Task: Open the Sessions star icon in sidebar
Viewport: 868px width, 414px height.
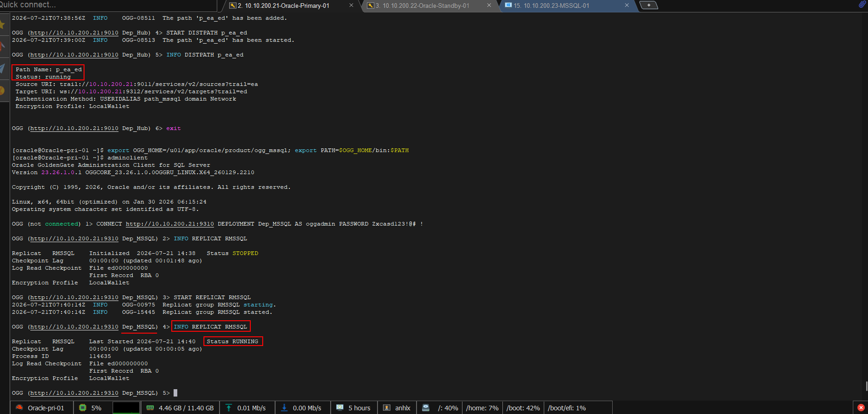Action: pyautogui.click(x=2, y=24)
